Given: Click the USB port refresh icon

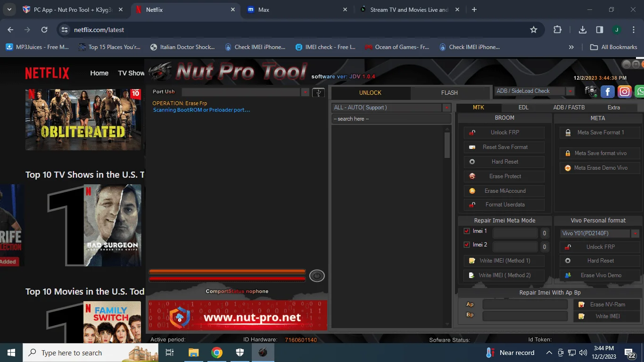Looking at the screenshot, I should tap(318, 92).
